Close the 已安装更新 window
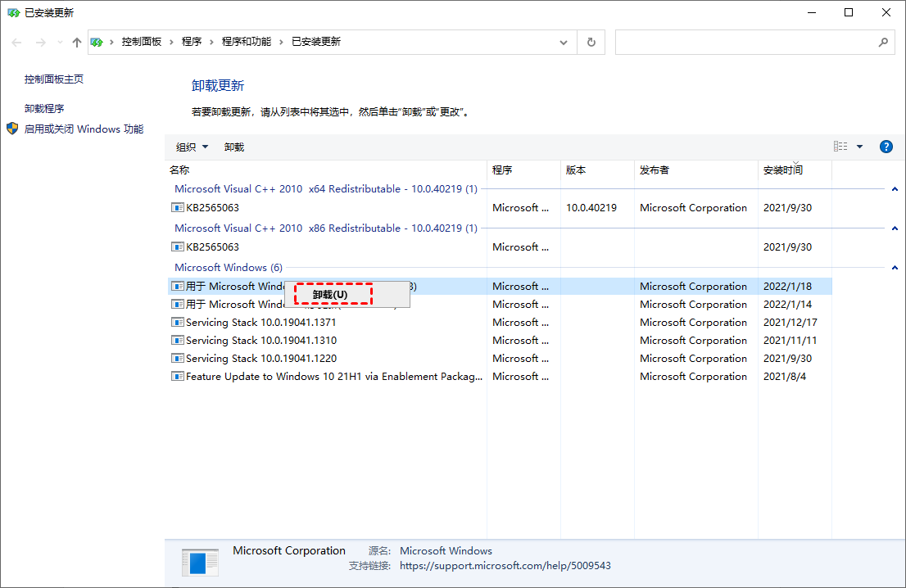The width and height of the screenshot is (906, 588). tap(886, 13)
